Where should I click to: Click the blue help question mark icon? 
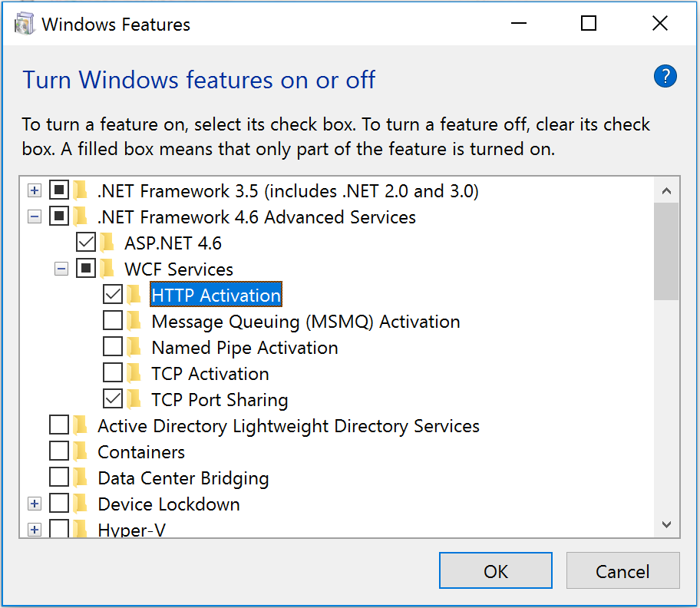pyautogui.click(x=665, y=76)
